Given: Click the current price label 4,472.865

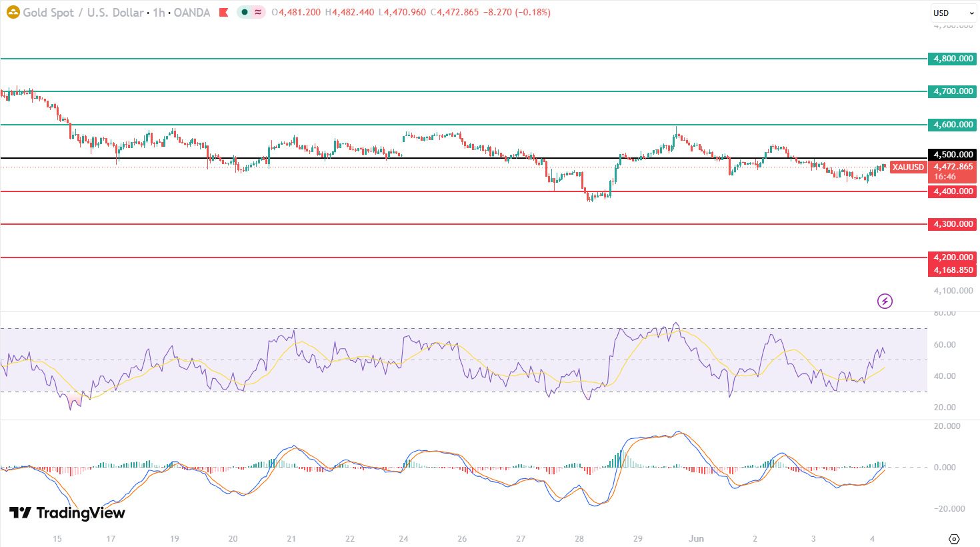Looking at the screenshot, I should (953, 167).
